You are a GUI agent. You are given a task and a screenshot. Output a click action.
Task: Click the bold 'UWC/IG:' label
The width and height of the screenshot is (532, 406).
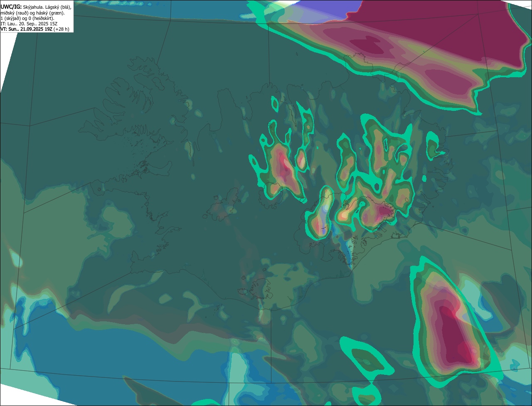coord(11,7)
